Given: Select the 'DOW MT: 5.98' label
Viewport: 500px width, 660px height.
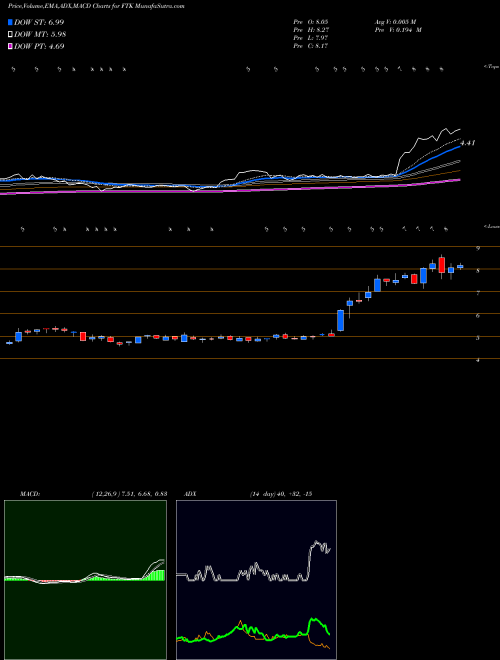Looking at the screenshot, I should pos(40,35).
